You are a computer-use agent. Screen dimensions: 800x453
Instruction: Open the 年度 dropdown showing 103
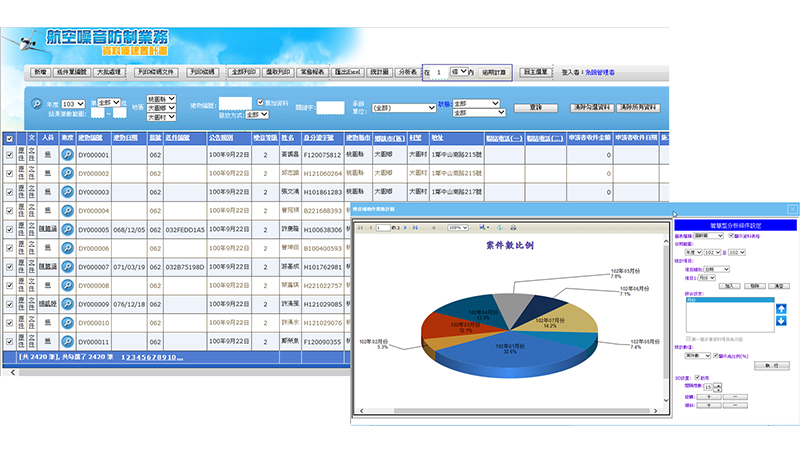[74, 103]
